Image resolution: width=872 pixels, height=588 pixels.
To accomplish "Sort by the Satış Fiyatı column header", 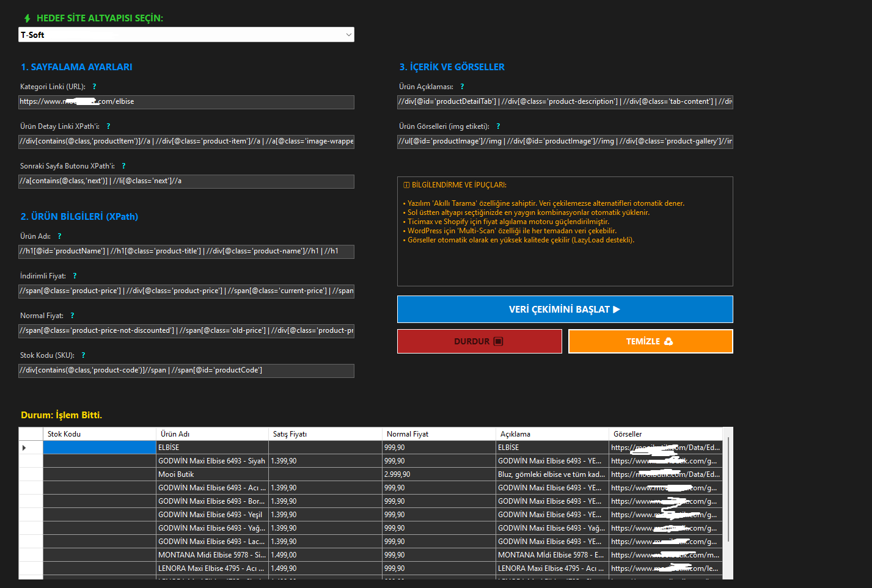I will pos(325,434).
